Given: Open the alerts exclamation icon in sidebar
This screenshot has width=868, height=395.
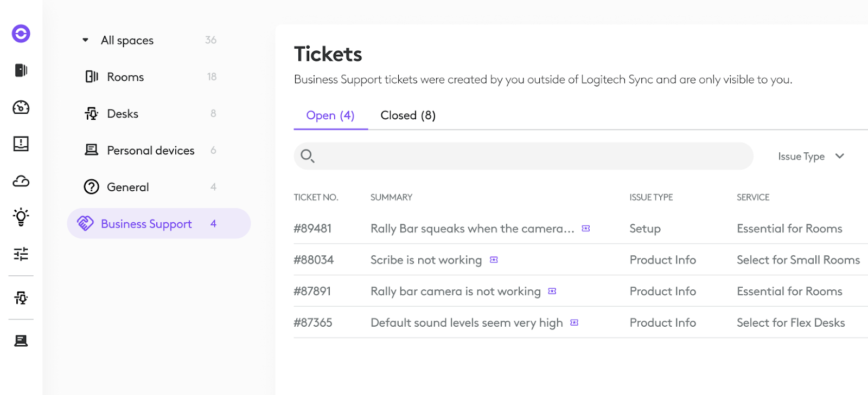Looking at the screenshot, I should click(21, 144).
